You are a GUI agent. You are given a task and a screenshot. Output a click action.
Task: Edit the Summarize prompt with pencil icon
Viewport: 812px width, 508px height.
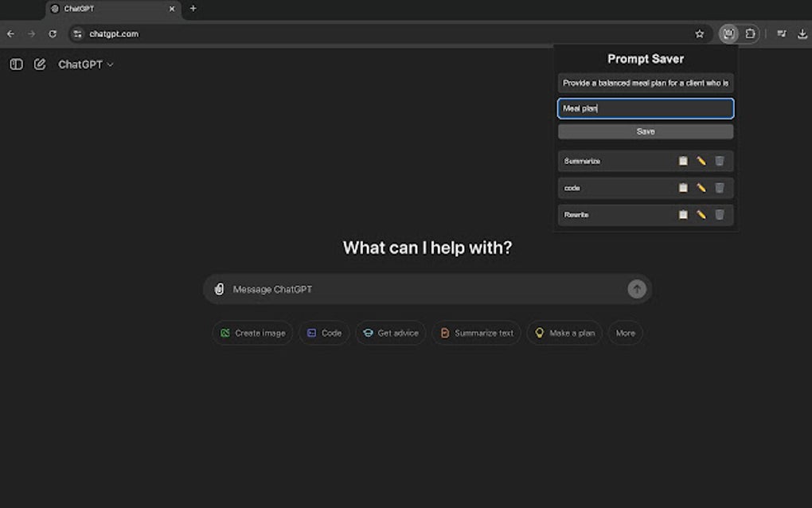point(701,161)
